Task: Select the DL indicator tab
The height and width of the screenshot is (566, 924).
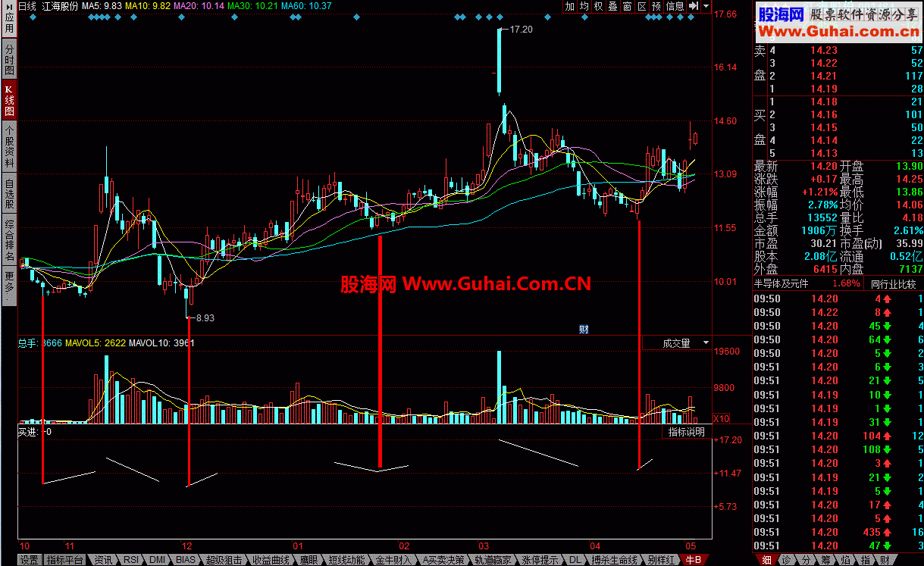Action: point(575,560)
